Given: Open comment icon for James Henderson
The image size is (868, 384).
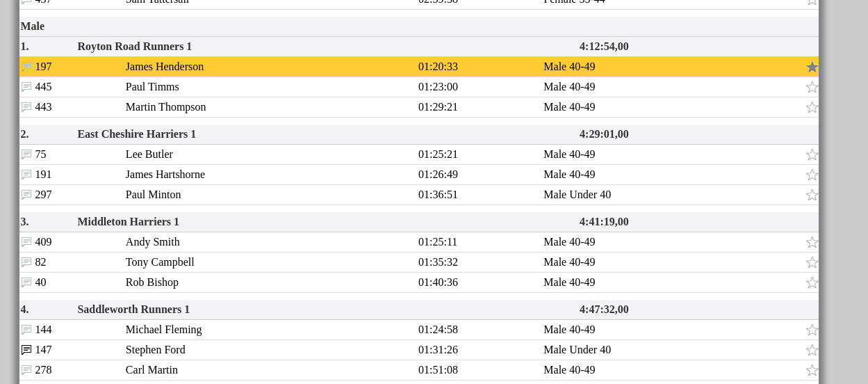Looking at the screenshot, I should [x=26, y=67].
